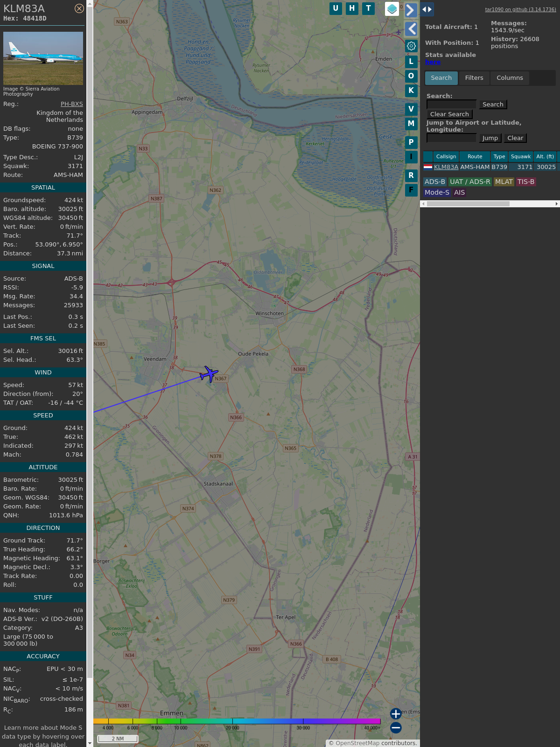This screenshot has height=747, width=560.
Task: Click the ACCURACY section header
Action: (43, 656)
